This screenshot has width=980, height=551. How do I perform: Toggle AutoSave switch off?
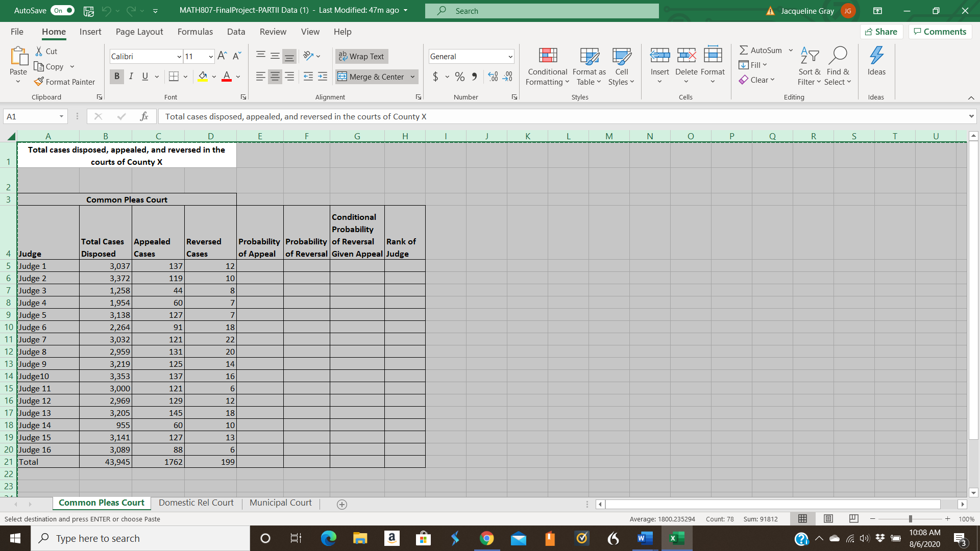62,11
